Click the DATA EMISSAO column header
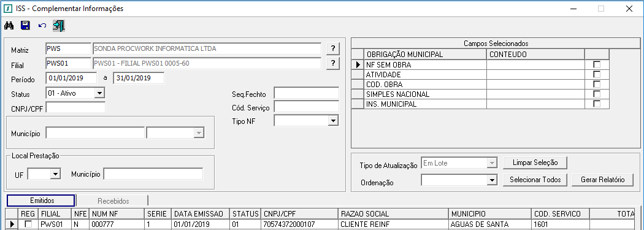Viewport: 644px width, 230px height. pos(201,214)
